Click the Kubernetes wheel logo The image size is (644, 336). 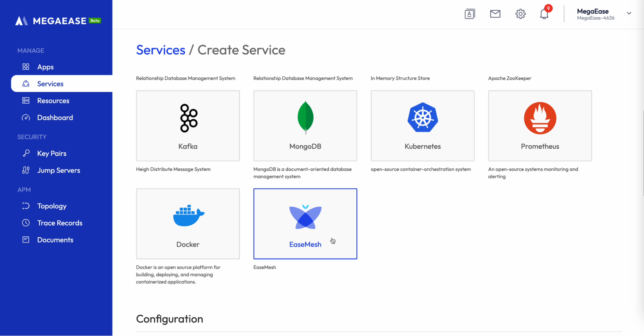pos(423,117)
